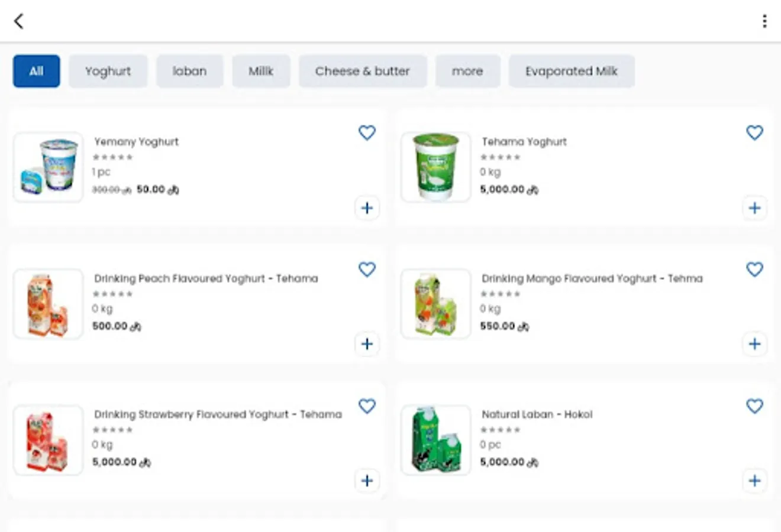Add Yemany Yoghurt to cart
Viewport: 781px width, 532px height.
pos(367,208)
